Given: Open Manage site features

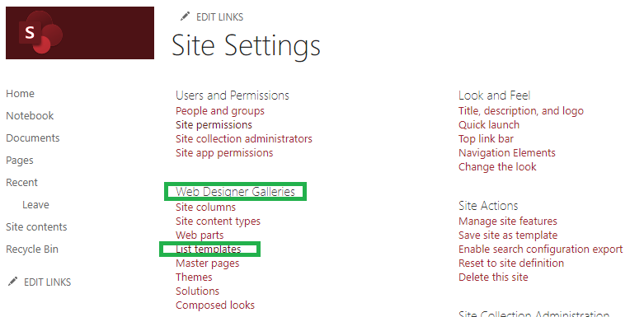Looking at the screenshot, I should [x=508, y=221].
